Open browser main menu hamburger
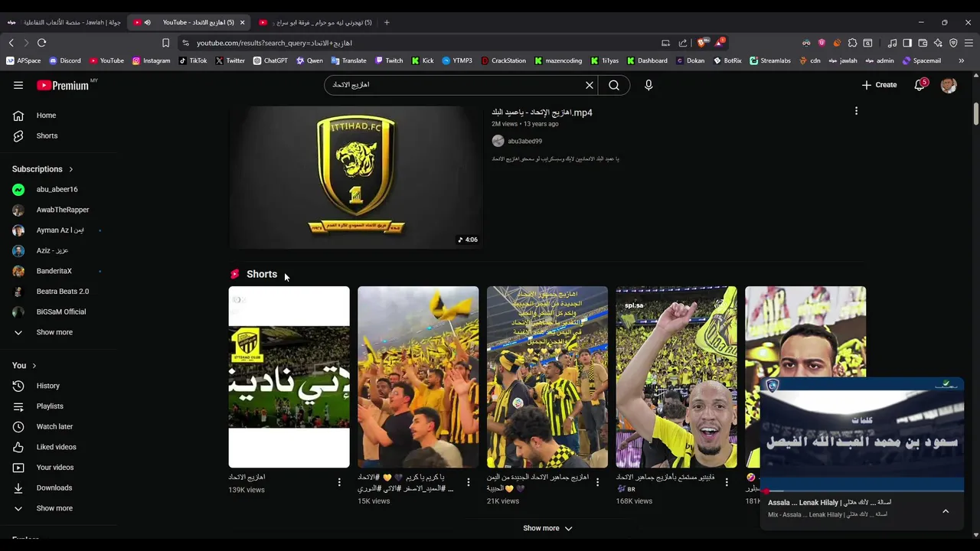The width and height of the screenshot is (980, 551). coord(969,43)
